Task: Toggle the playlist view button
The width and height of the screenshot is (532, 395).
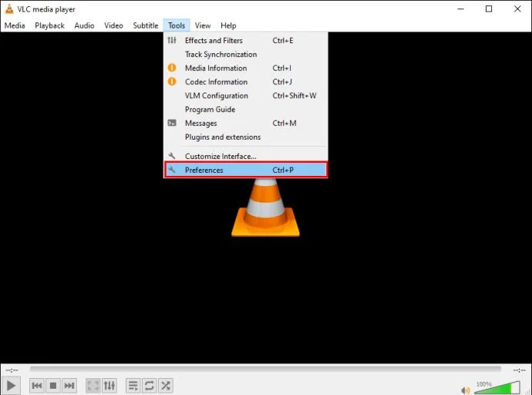Action: 133,386
